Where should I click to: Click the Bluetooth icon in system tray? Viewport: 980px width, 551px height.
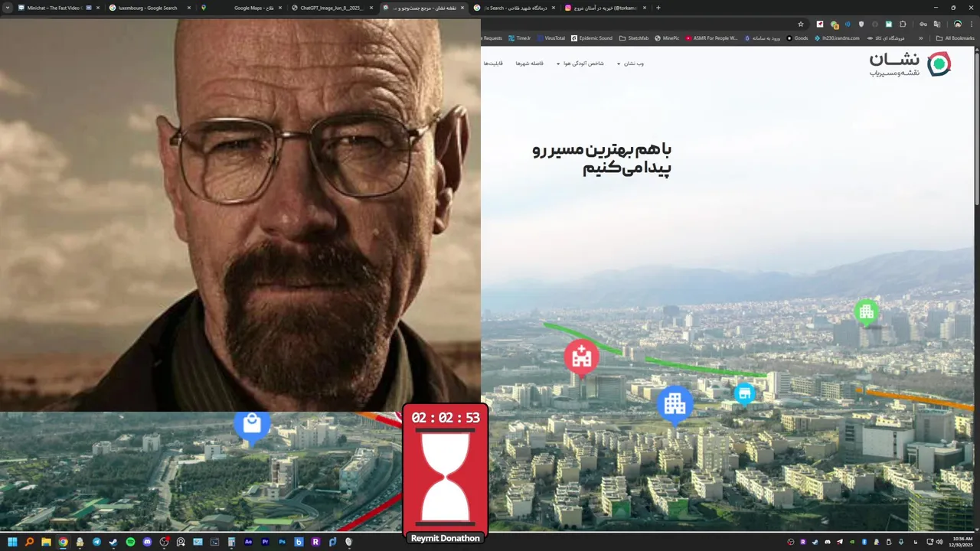point(864,542)
